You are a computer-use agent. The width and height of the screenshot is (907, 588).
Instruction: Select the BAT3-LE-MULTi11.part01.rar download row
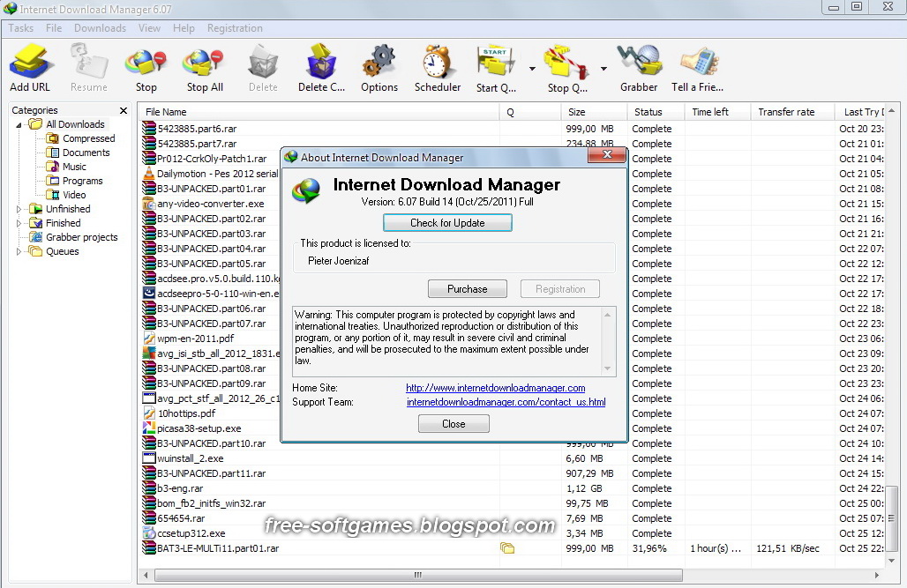pos(513,548)
